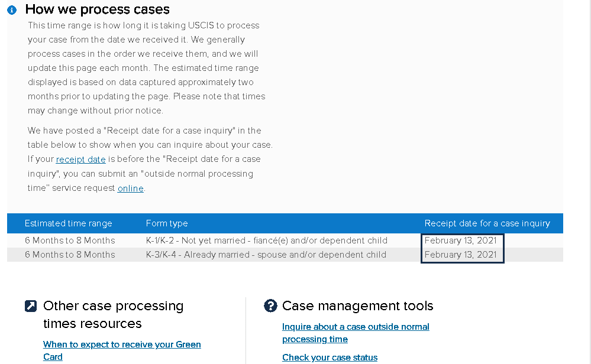Select the K-3/K-4 Already married form type cell
Screen dimensions: 591x364
click(266, 255)
